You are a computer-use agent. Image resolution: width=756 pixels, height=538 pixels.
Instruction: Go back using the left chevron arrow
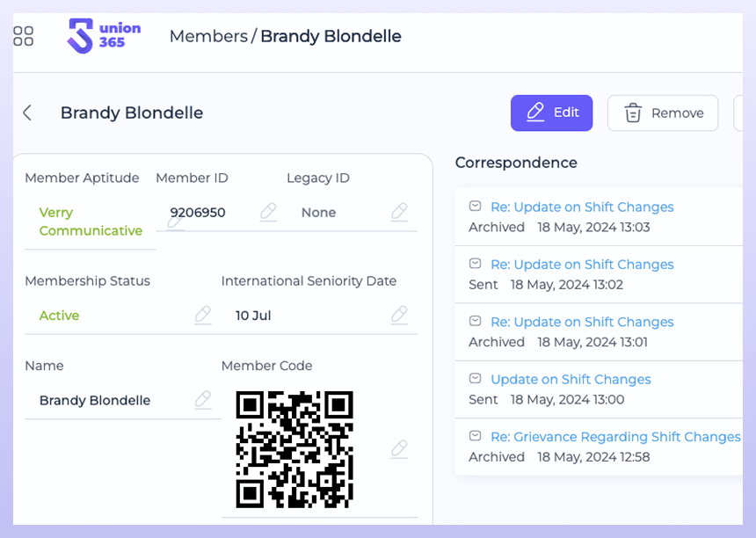pyautogui.click(x=27, y=113)
